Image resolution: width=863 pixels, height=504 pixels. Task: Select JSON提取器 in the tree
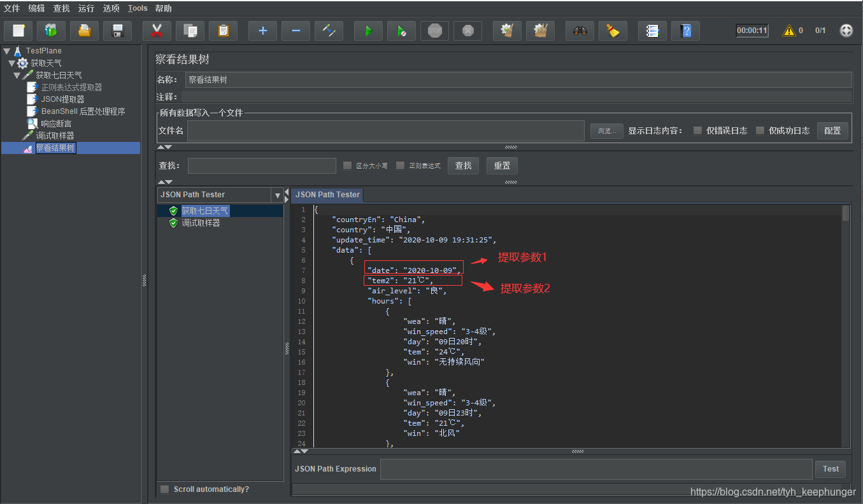tap(62, 99)
